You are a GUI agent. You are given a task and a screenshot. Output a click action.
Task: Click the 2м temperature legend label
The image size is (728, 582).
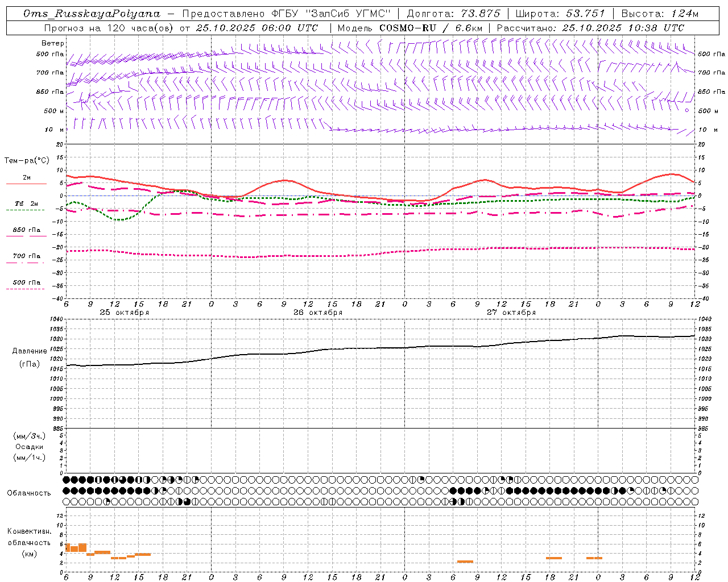click(x=27, y=177)
